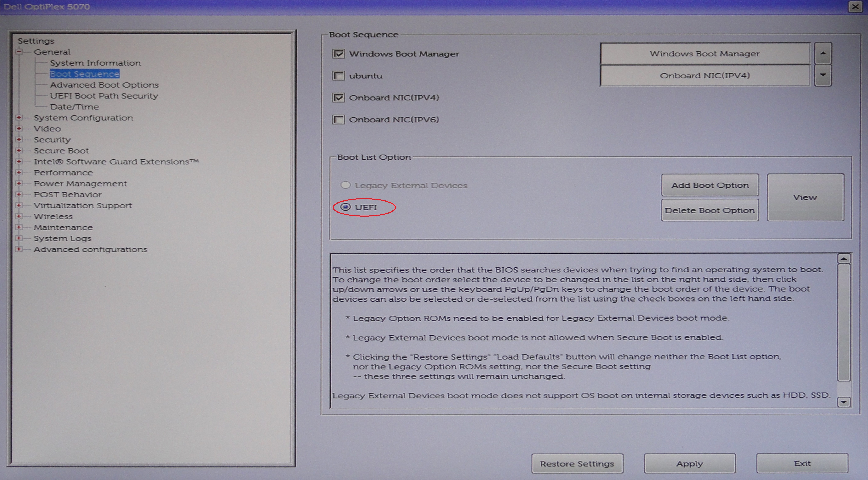Select Windows Boot Manager in boot order list

[x=705, y=53]
